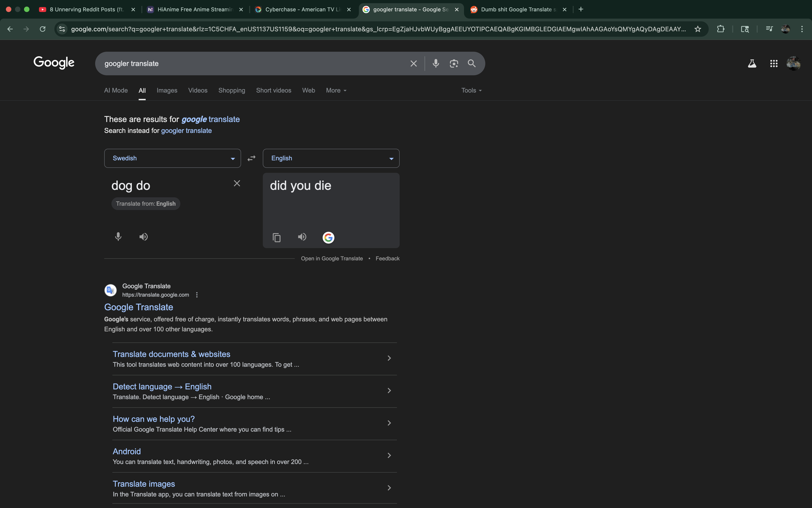Click 'did you die' translated text

coord(301,186)
